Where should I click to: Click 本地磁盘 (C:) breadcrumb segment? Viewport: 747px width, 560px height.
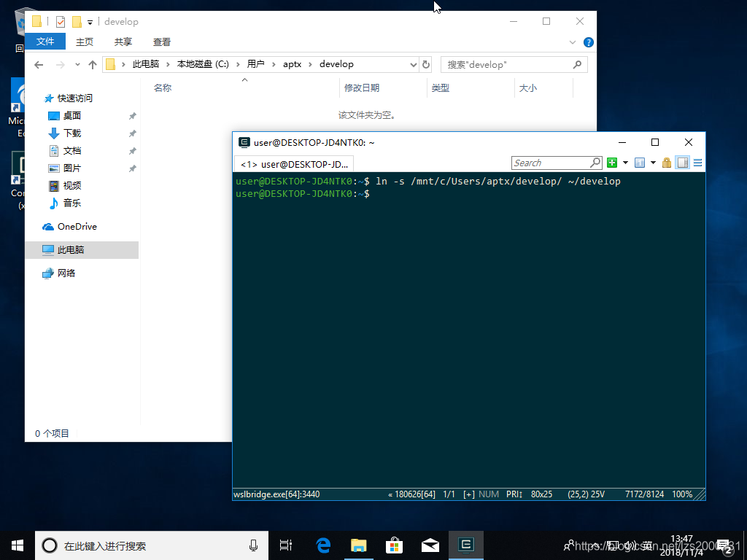coord(203,64)
